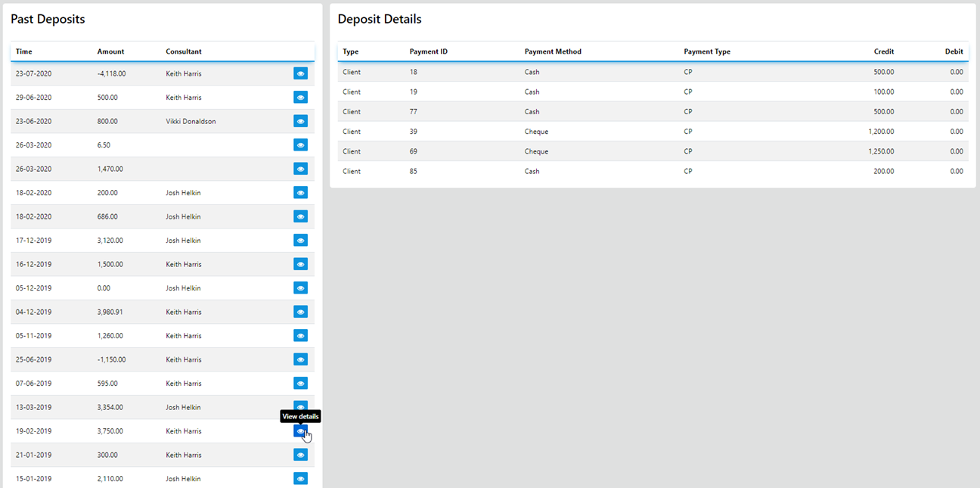Viewport: 980px width, 488px height.
Task: Click the 3,980.91 amount
Action: [110, 312]
